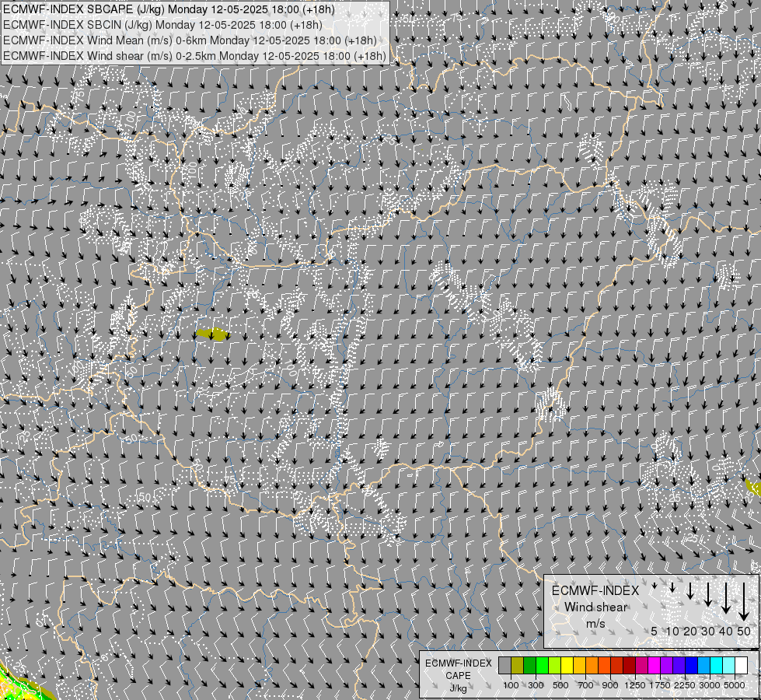Click the m/s unit in shear legend

point(595,624)
